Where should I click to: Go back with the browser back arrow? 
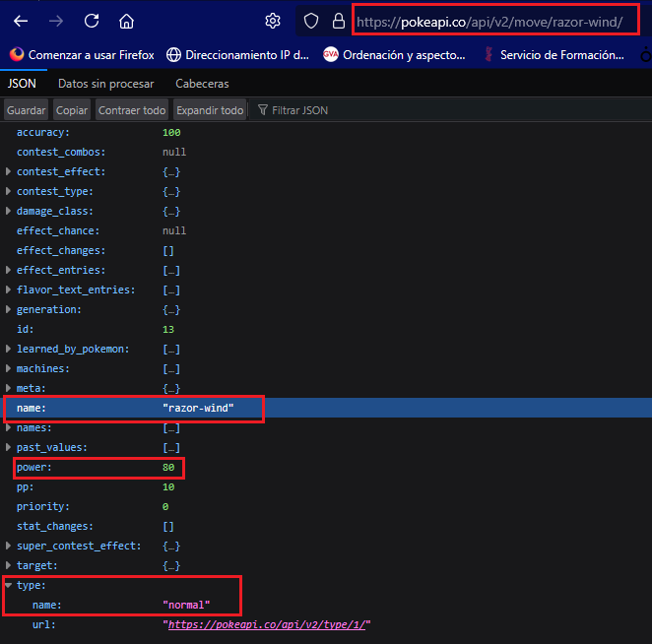coord(21,21)
